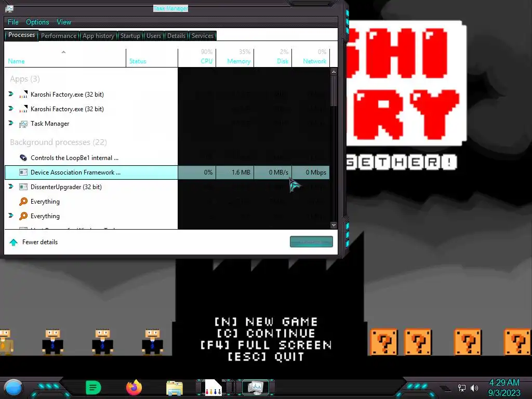Click the DissenterUpgrader process icon
The width and height of the screenshot is (532, 399).
point(23,187)
